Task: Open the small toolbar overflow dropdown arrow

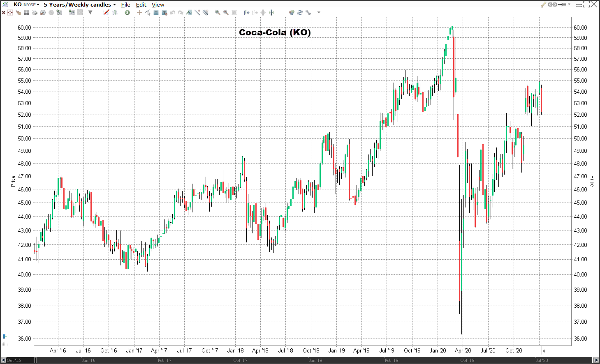Action: click(x=319, y=12)
